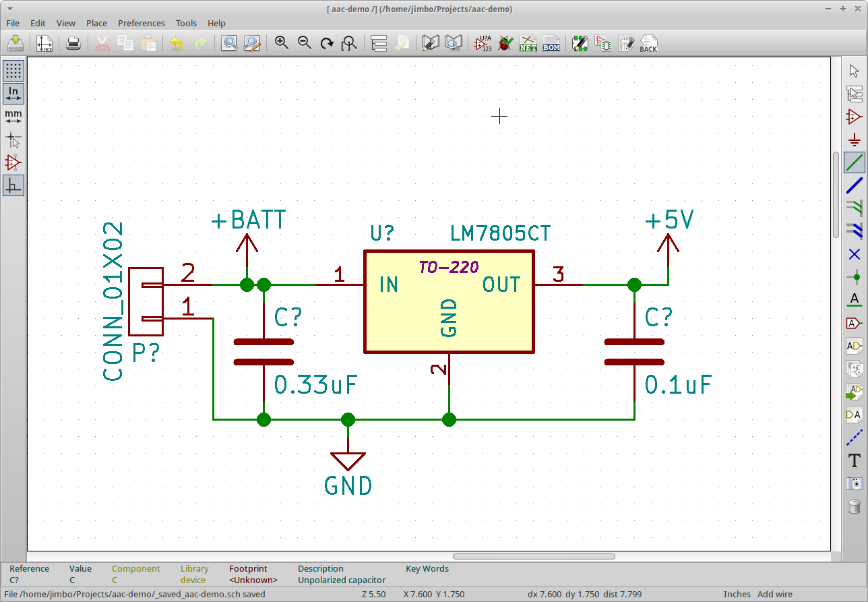Select the Place Junction tool
868x602 pixels.
click(x=854, y=277)
